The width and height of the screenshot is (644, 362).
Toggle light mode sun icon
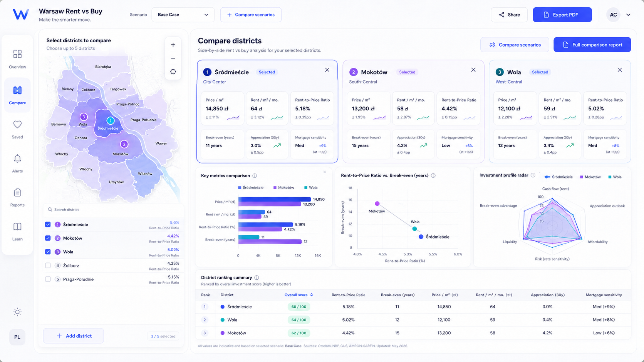tap(17, 312)
